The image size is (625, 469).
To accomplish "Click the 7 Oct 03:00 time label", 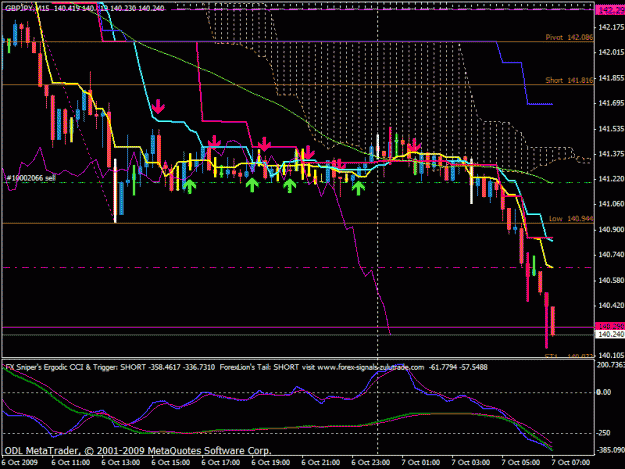I will tap(471, 463).
